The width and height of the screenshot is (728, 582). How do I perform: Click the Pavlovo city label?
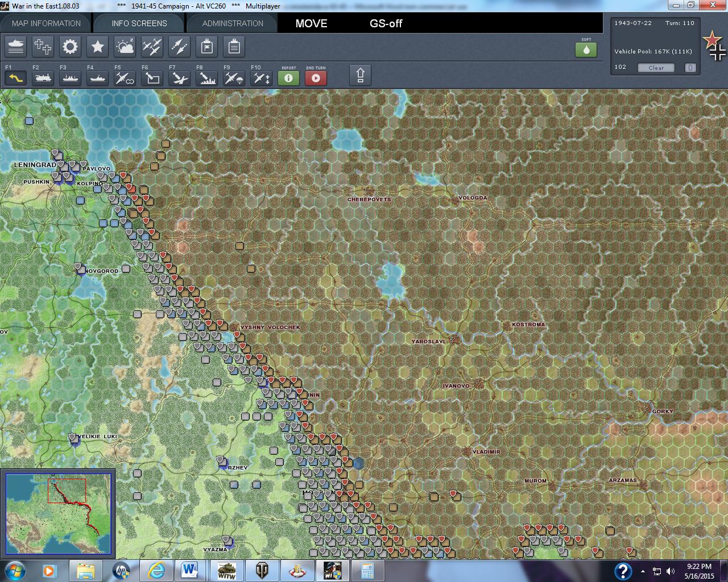tap(97, 169)
